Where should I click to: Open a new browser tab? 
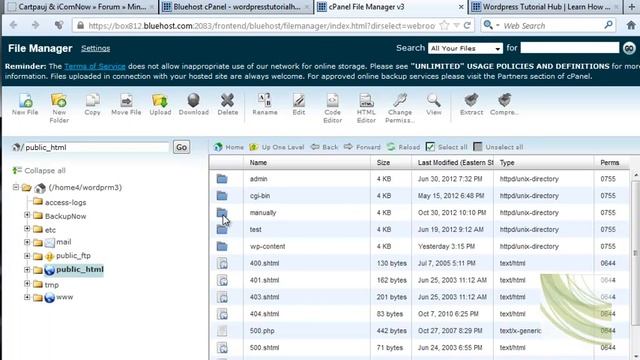(x=631, y=7)
